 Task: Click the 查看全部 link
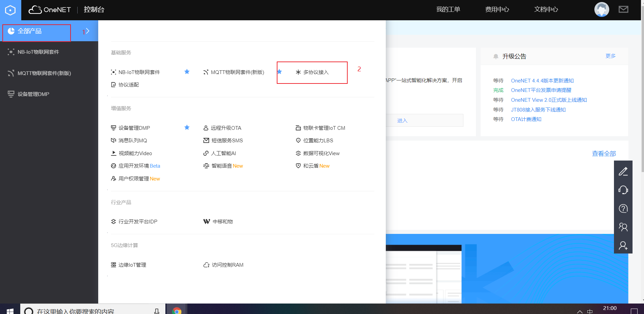tap(604, 154)
